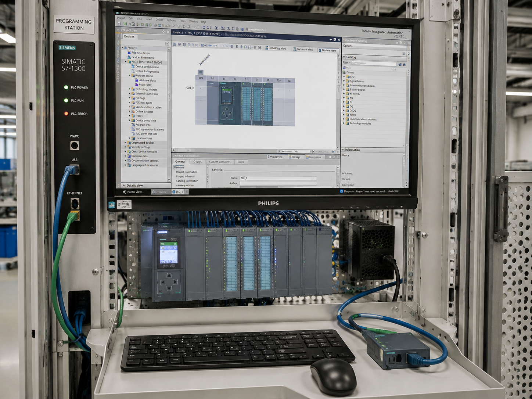Click the project tree collapse diamond icon

point(163,32)
